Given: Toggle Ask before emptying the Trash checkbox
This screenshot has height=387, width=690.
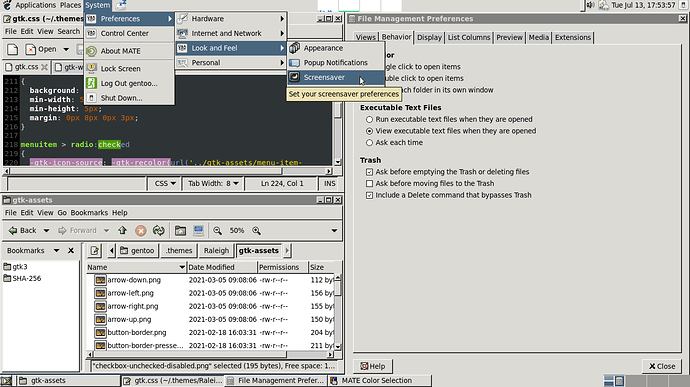Looking at the screenshot, I should point(369,172).
